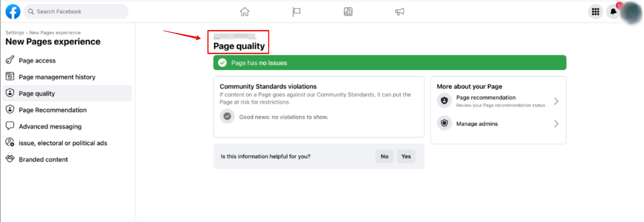
Task: Open the ads megaphone icon
Action: coord(400,12)
